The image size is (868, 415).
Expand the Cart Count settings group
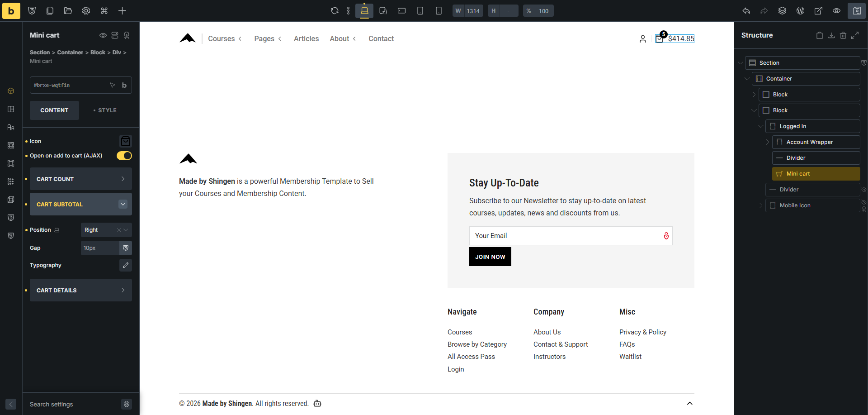click(80, 179)
